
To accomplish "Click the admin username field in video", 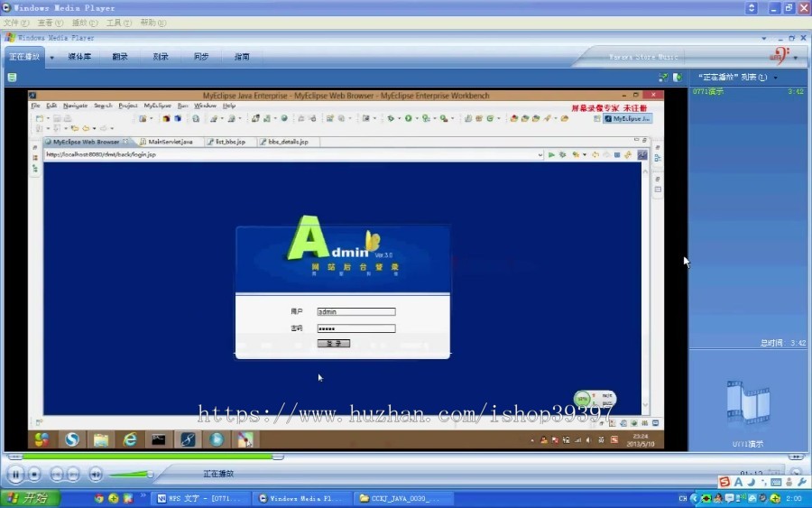I will point(356,311).
